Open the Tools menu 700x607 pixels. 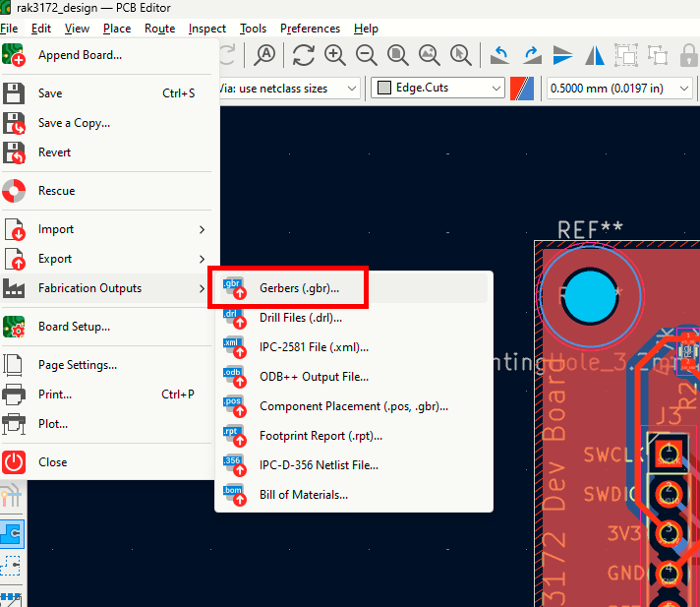pyautogui.click(x=253, y=29)
